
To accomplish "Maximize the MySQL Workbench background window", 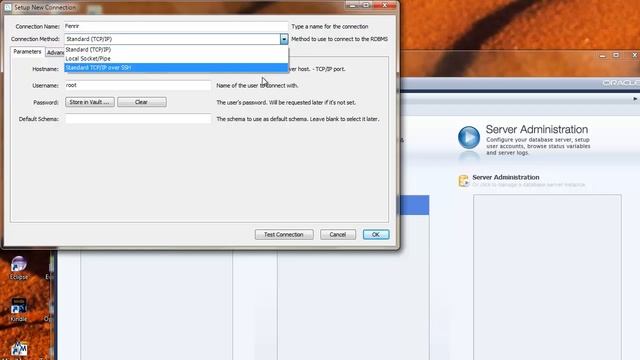I will click(616, 55).
